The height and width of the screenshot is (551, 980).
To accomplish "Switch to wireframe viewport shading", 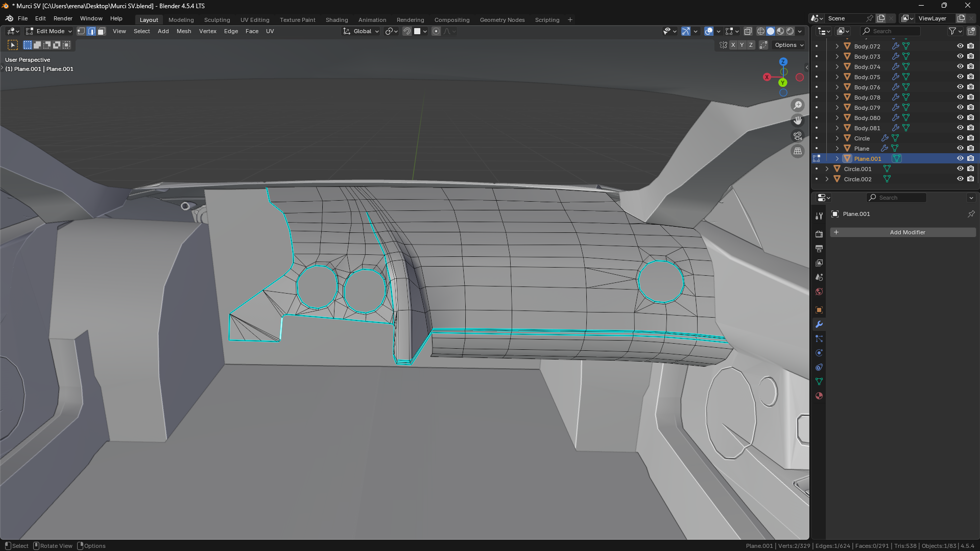I will (x=760, y=31).
